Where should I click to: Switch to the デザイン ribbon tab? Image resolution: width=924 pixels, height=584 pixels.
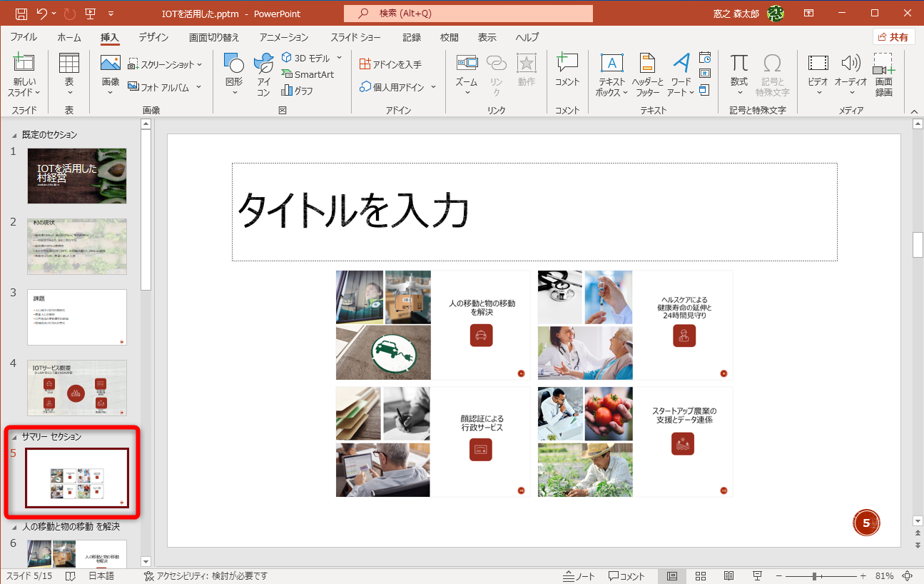tap(153, 37)
